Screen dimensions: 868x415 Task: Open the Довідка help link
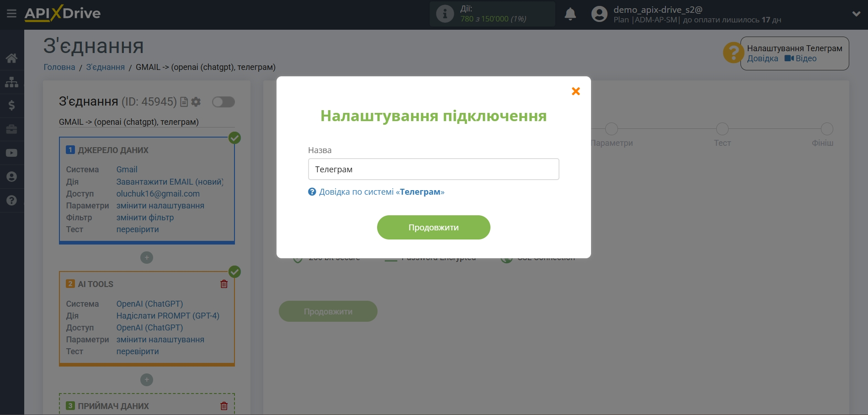762,59
